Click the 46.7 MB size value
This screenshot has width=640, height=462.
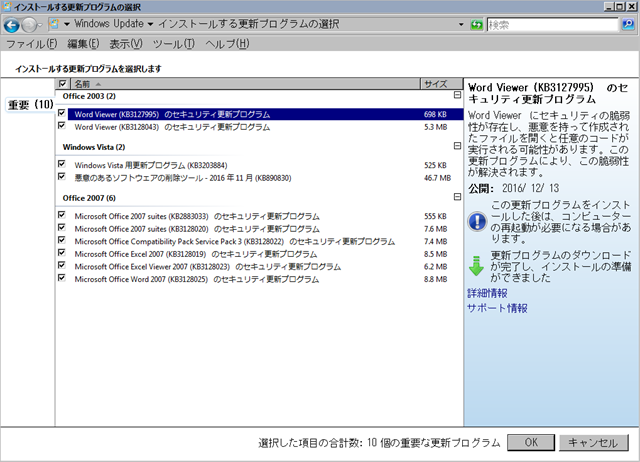point(437,178)
